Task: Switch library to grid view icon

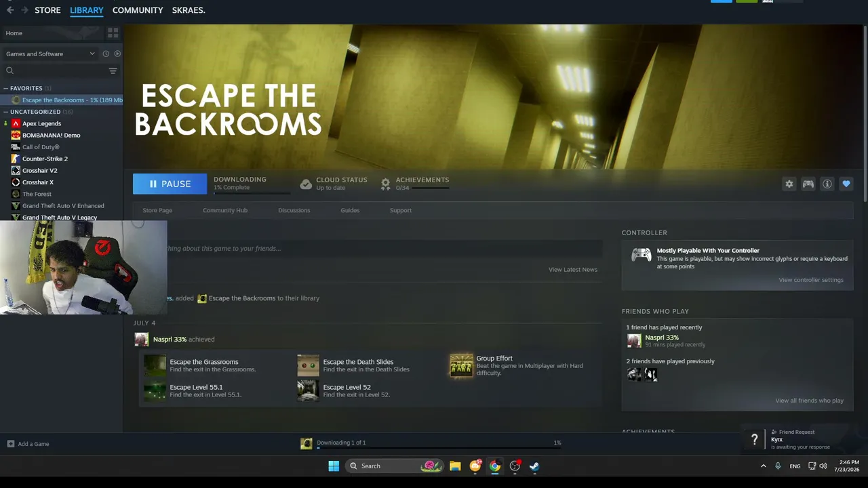Action: (113, 33)
